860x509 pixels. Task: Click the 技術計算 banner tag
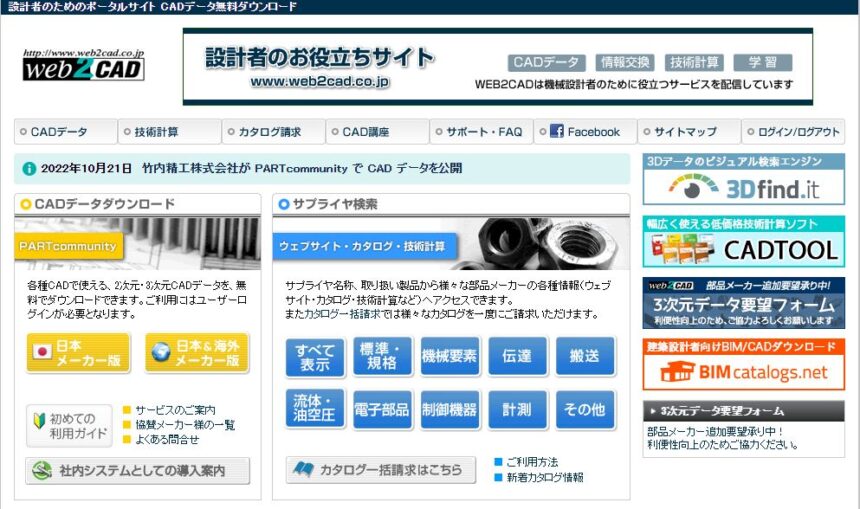(x=694, y=63)
